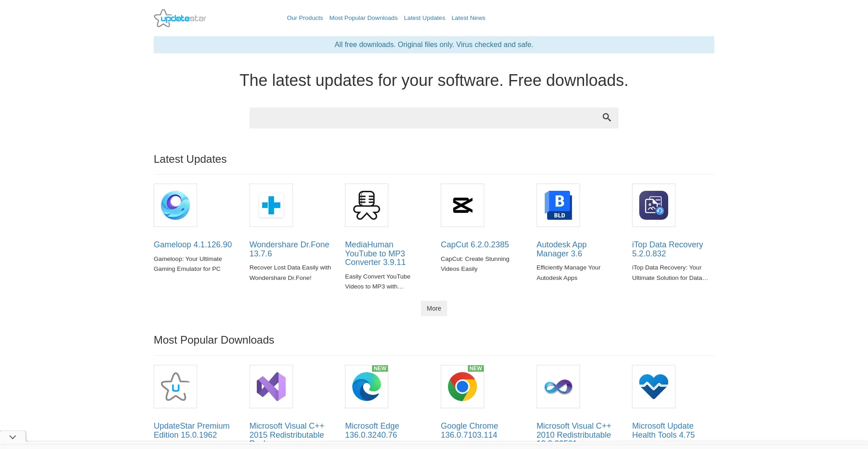Click 'Easily Convert YouTube Videos' description
This screenshot has width=868, height=449.
377,282
